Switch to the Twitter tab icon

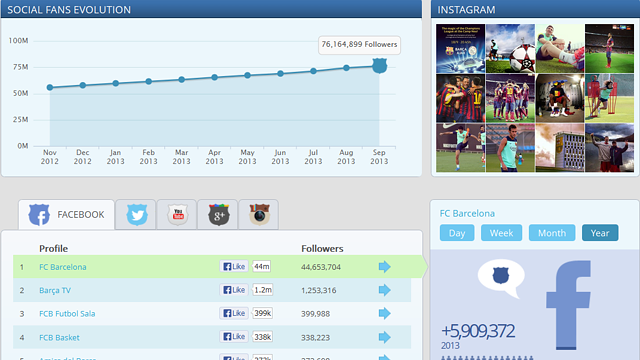(136, 215)
